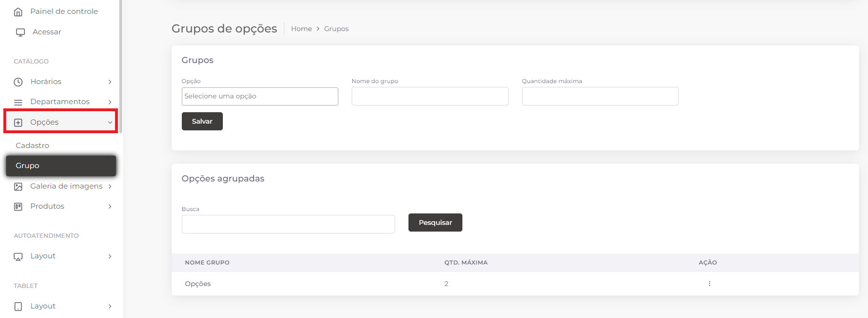Go to the Home breadcrumb link
This screenshot has height=318, width=868.
[301, 29]
